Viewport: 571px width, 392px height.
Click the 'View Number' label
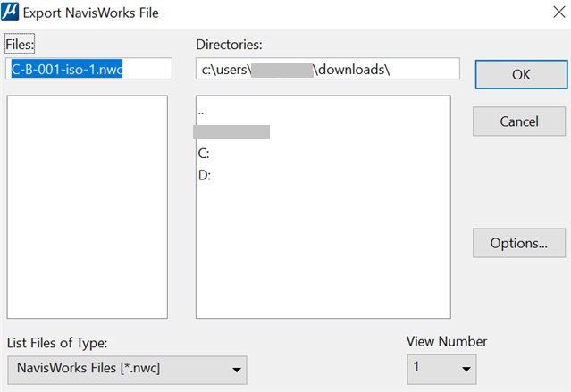(x=447, y=341)
